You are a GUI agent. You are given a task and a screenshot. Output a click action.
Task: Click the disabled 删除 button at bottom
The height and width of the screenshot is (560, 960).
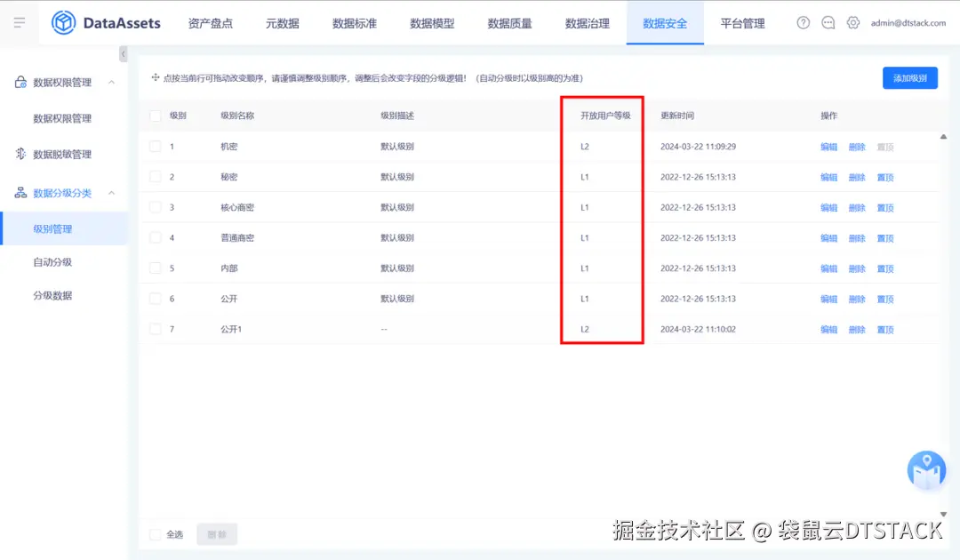[217, 534]
